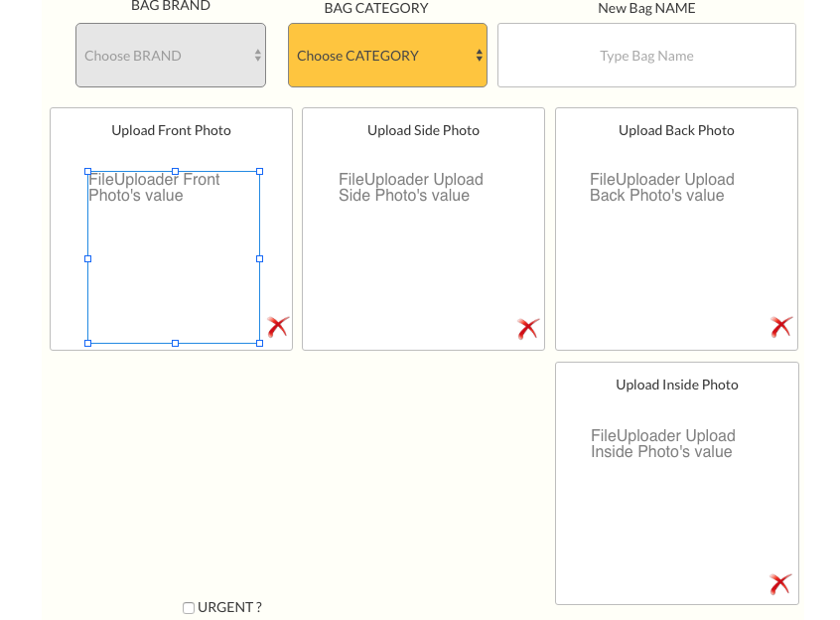Focus the Type Bag Name input field

click(646, 56)
